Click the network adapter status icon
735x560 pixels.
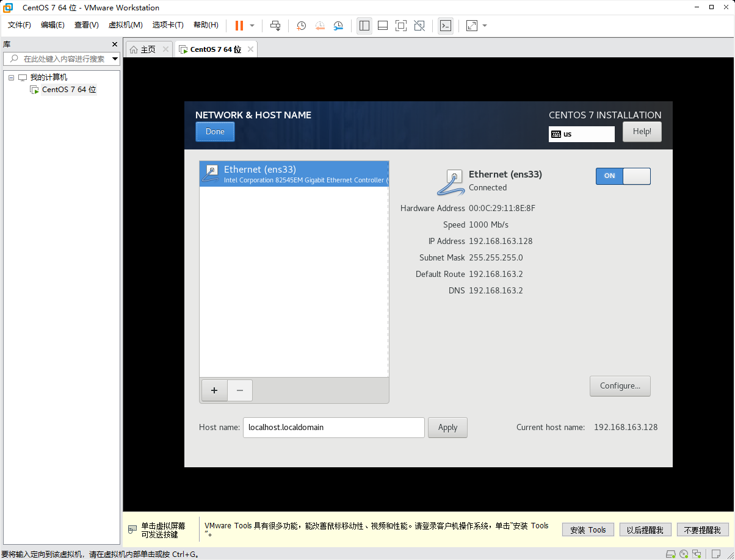(697, 554)
